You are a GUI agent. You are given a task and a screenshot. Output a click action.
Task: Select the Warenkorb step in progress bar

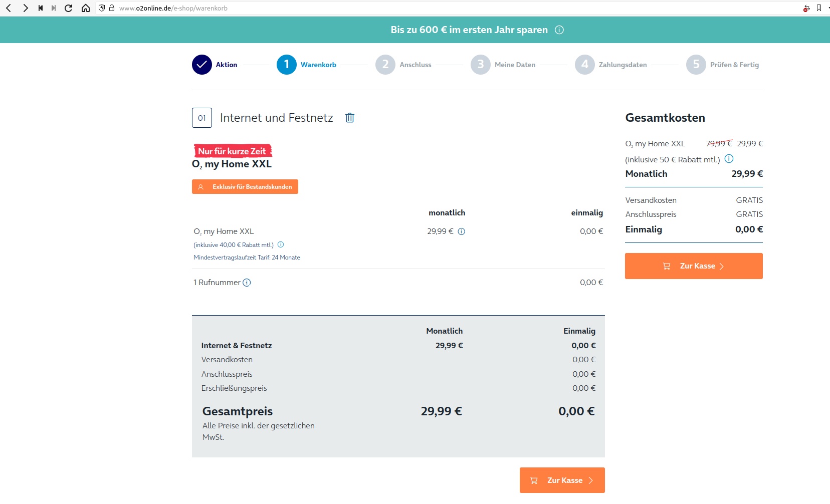(287, 65)
